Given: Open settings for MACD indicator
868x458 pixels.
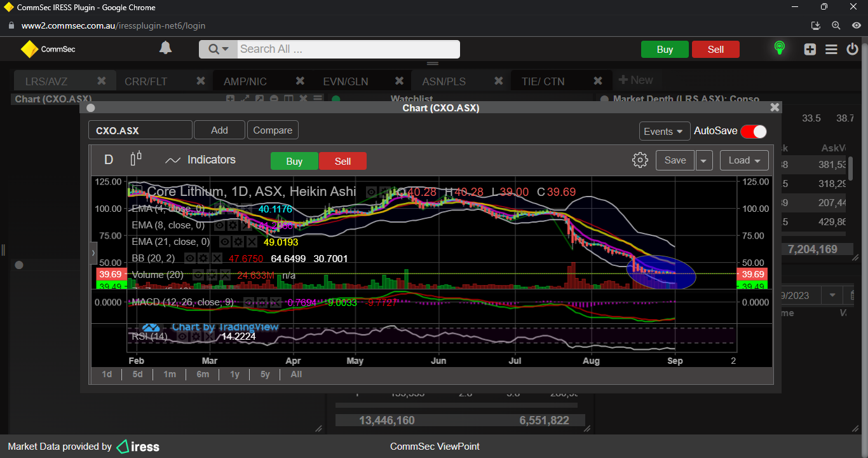Looking at the screenshot, I should [262, 302].
